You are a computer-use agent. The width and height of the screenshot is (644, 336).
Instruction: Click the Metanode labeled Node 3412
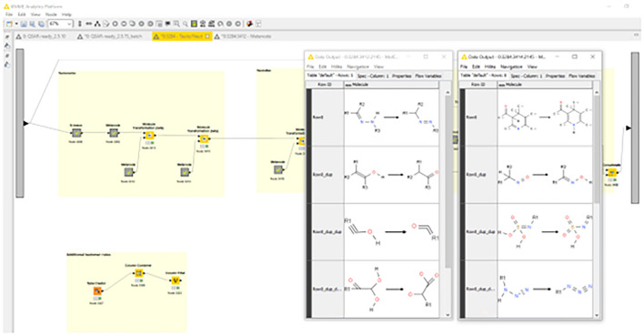[128, 172]
